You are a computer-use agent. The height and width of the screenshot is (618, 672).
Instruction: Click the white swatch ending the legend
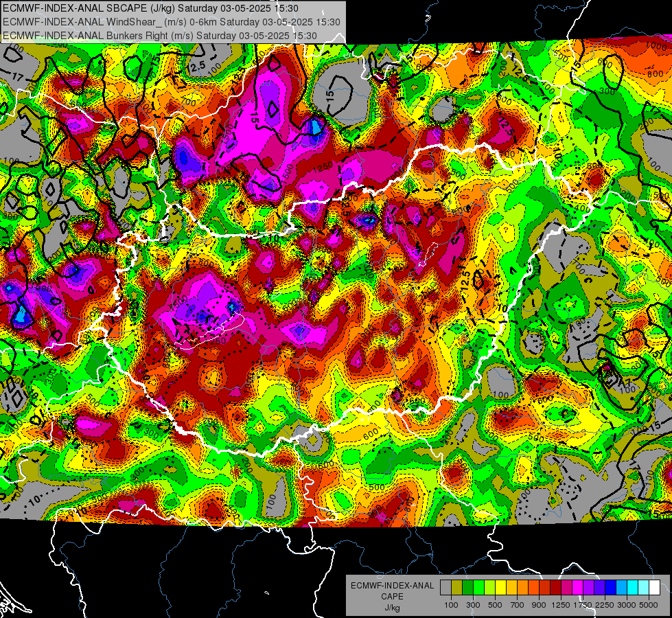[x=654, y=588]
